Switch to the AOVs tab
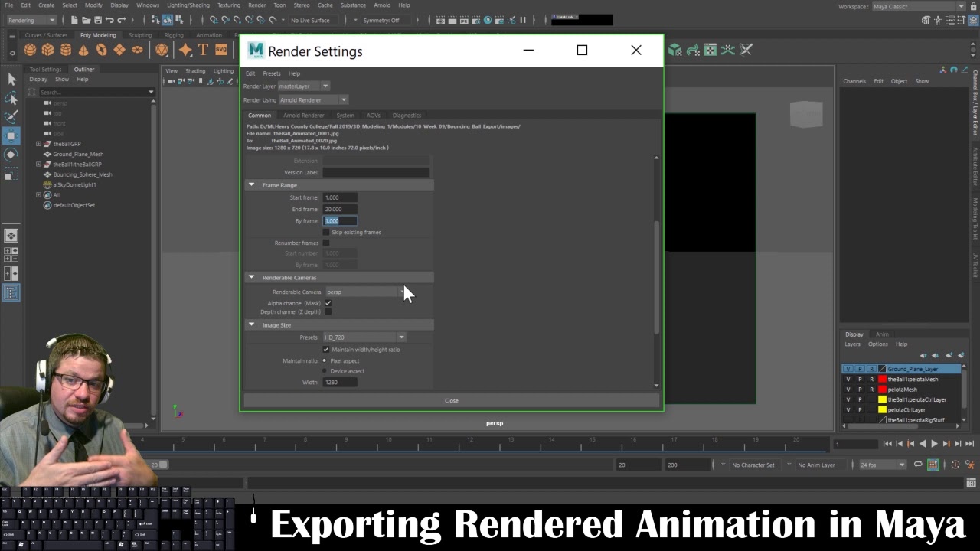This screenshot has height=551, width=980. pos(373,116)
